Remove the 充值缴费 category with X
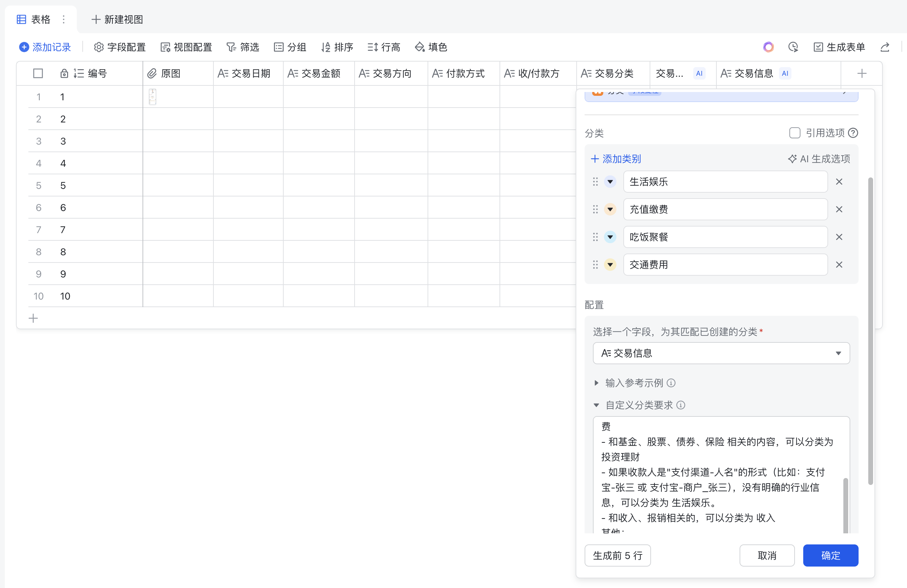907x588 pixels. [x=839, y=209]
